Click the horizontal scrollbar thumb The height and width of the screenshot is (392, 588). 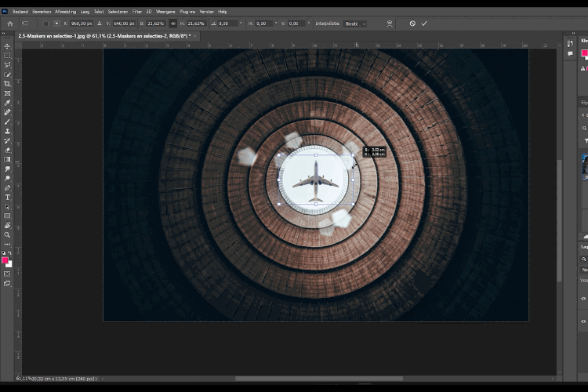pos(319,379)
